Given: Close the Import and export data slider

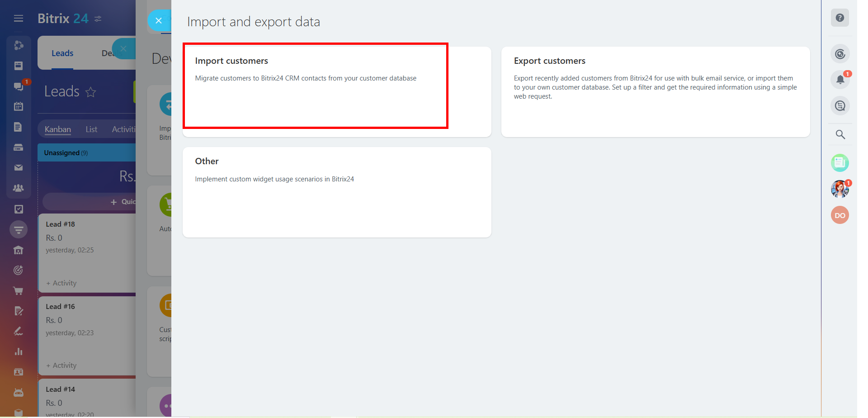Looking at the screenshot, I should click(159, 21).
